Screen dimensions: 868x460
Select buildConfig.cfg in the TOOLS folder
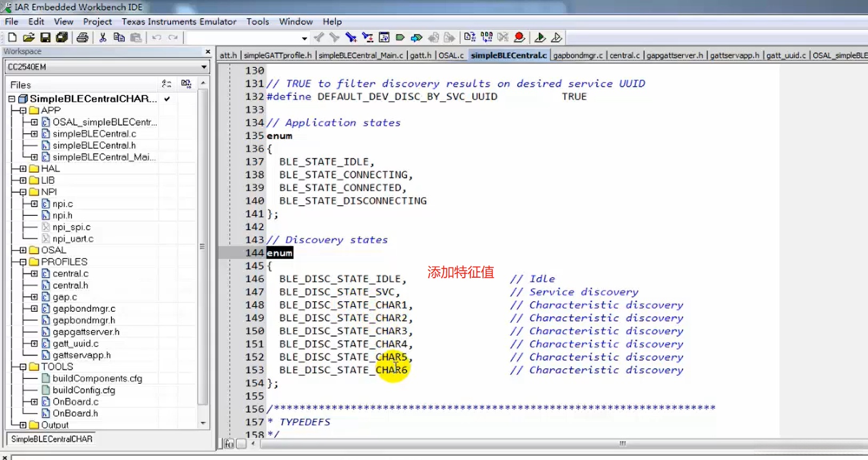84,390
